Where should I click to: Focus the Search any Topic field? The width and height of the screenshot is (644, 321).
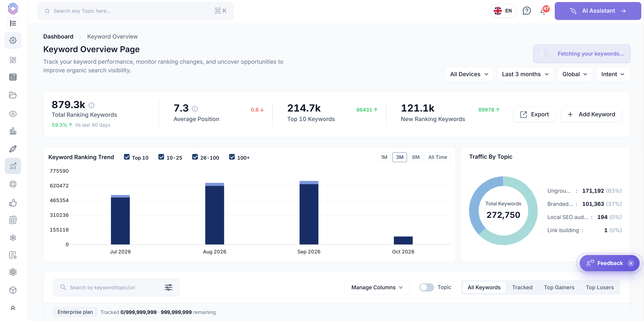coord(135,11)
